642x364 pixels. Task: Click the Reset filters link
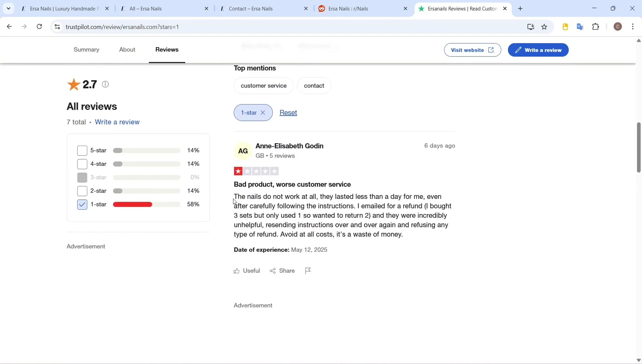click(x=288, y=113)
